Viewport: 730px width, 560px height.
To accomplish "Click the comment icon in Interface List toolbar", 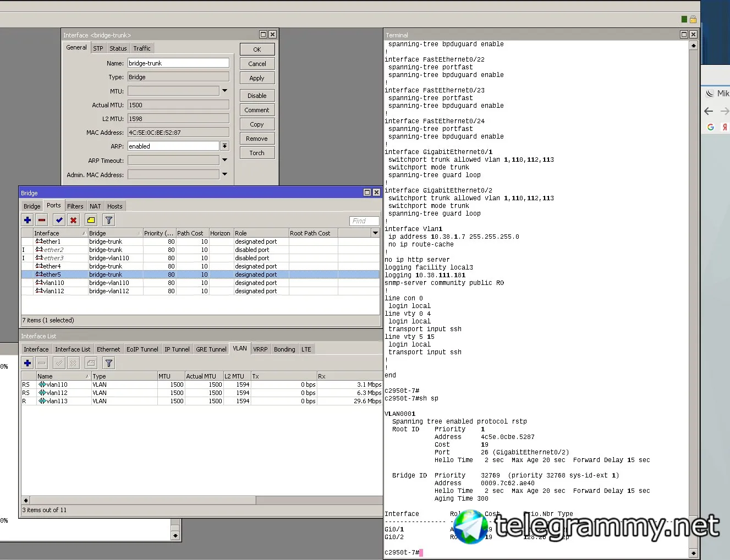I will (x=91, y=363).
